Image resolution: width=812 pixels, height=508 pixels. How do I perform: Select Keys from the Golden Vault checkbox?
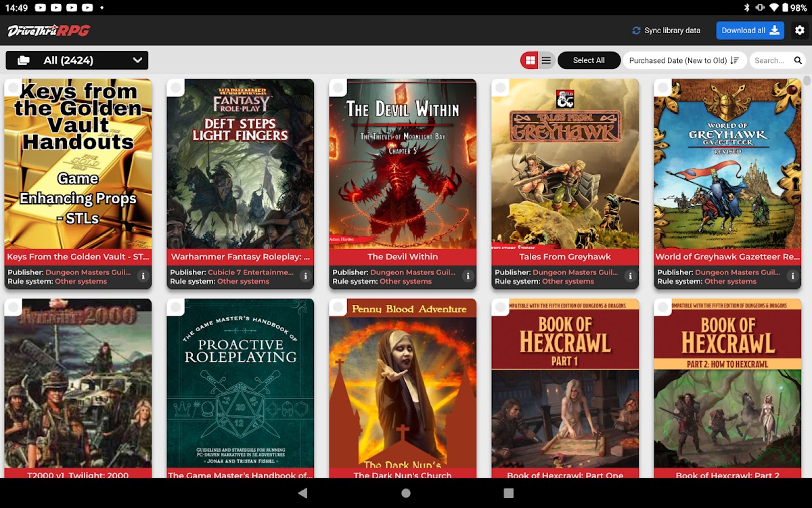[x=14, y=87]
